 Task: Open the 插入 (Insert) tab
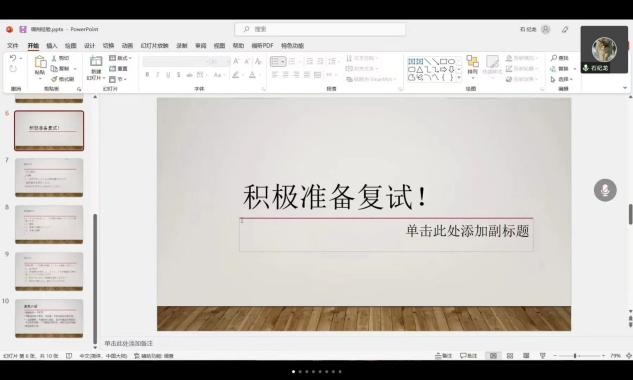coord(52,46)
